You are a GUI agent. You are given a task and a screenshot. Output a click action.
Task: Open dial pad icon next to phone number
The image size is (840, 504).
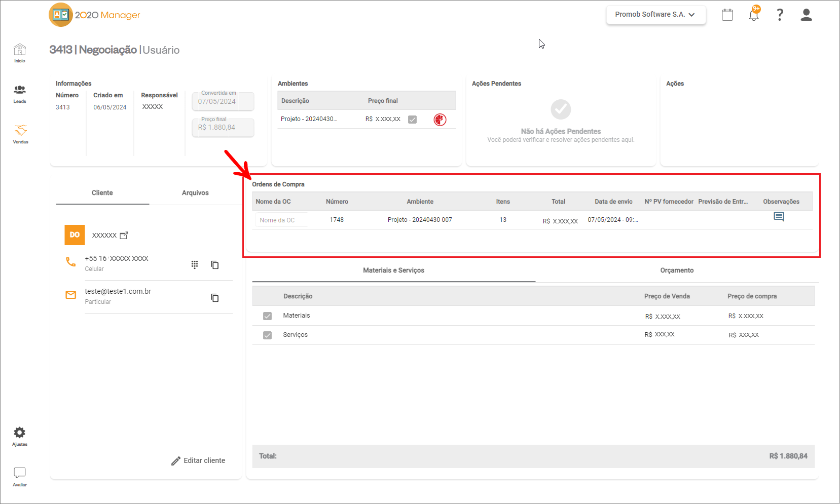click(x=195, y=264)
